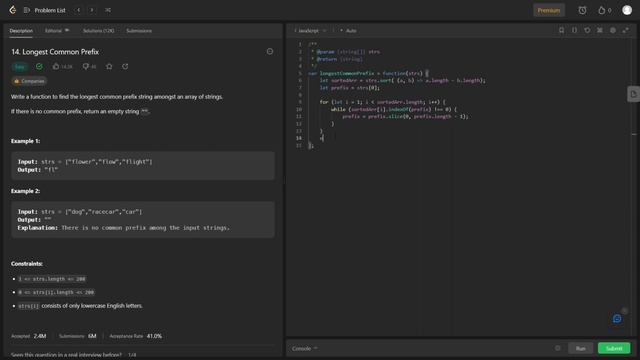
Task: Open the chat assistant bubble icon
Action: coord(617,318)
